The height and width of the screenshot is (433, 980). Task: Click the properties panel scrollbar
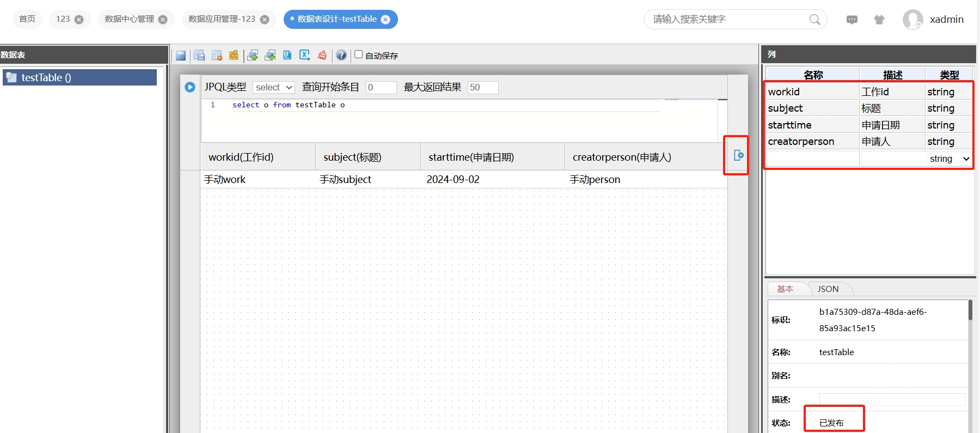point(970,310)
